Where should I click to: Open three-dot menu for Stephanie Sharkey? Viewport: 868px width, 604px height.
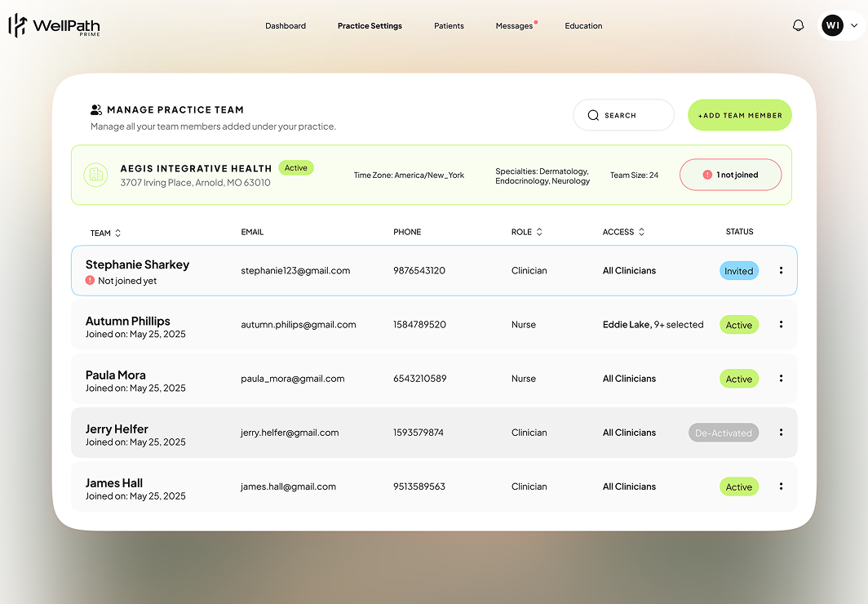tap(781, 270)
